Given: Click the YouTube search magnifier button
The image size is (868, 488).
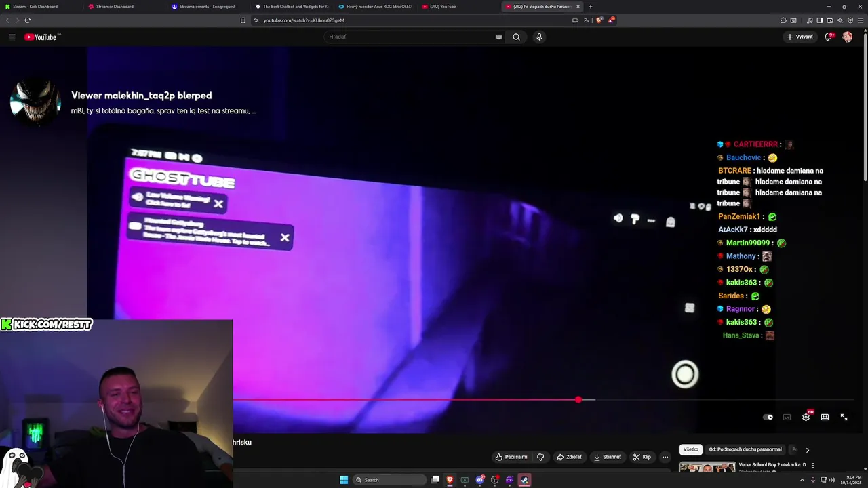Looking at the screenshot, I should coord(516,37).
